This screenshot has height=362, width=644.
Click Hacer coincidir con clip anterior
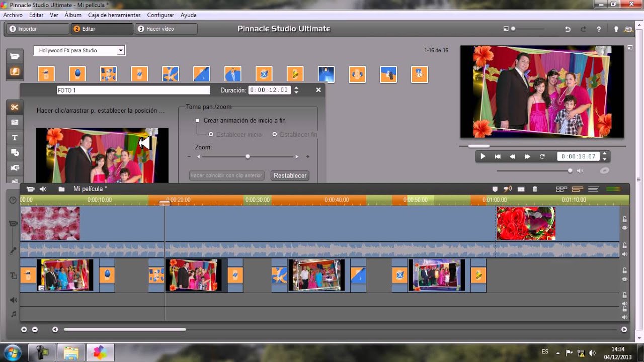(226, 175)
